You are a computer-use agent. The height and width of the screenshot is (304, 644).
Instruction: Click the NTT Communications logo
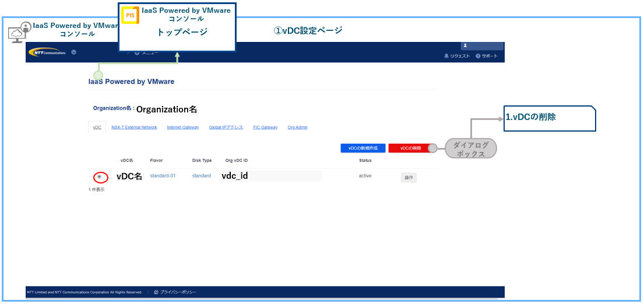(47, 52)
